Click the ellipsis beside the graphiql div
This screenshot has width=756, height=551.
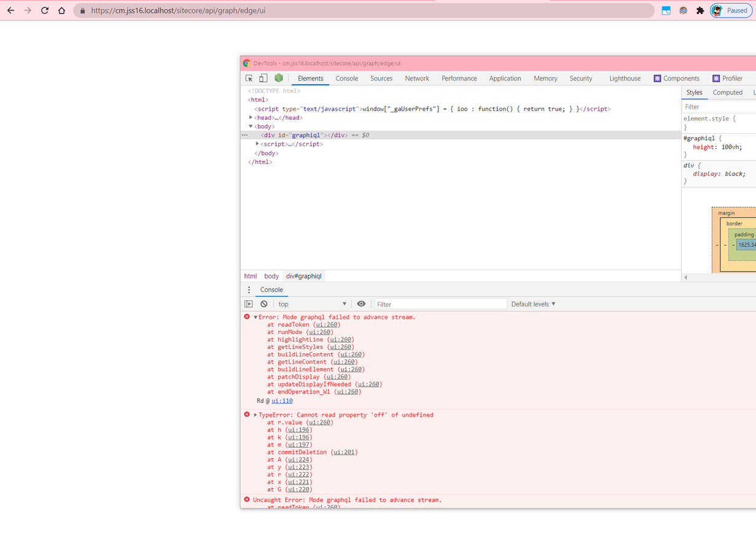coord(244,135)
